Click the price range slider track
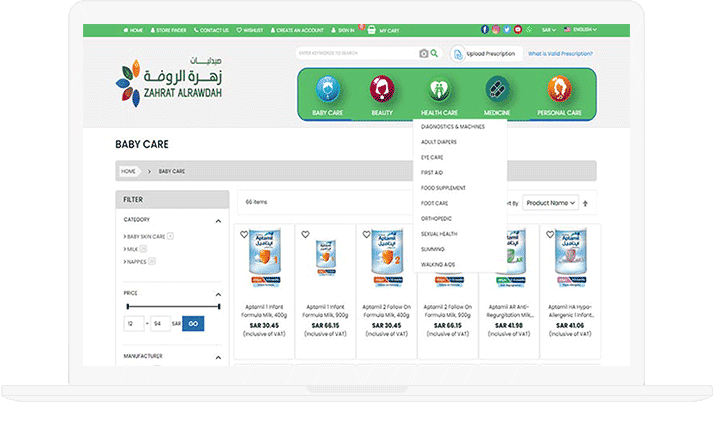 tap(173, 307)
